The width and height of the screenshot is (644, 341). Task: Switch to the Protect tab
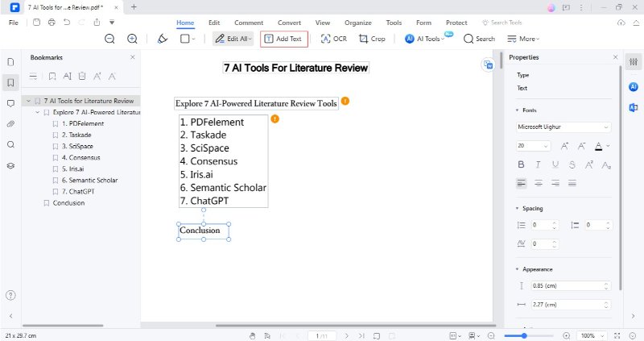[x=456, y=23]
